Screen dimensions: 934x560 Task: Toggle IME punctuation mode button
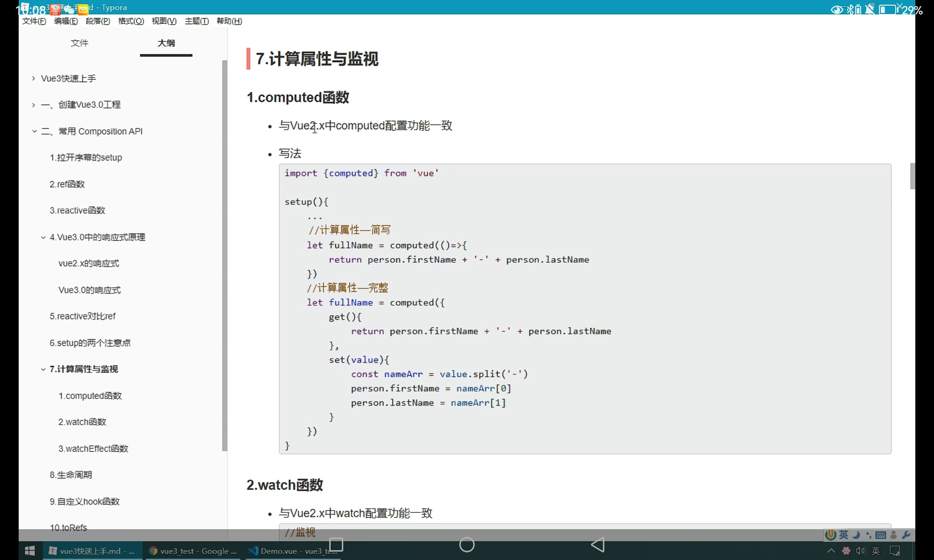tap(869, 535)
